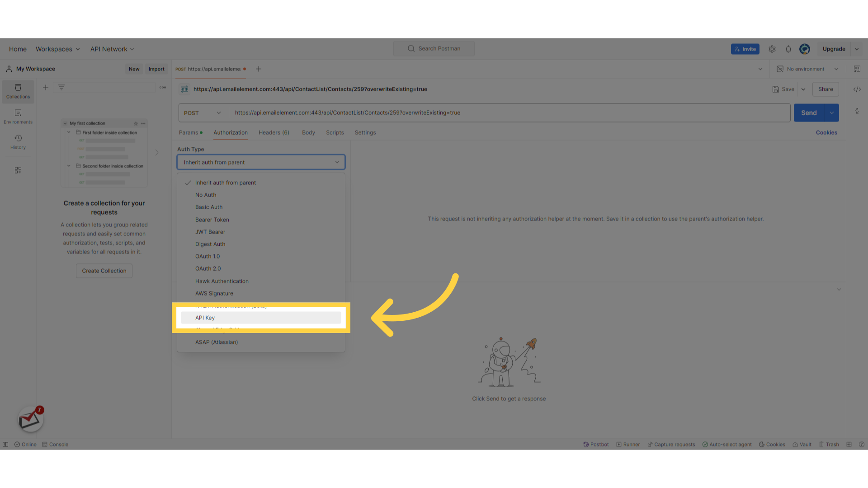Click the plus icon to create new collection
868x488 pixels.
pos(46,88)
